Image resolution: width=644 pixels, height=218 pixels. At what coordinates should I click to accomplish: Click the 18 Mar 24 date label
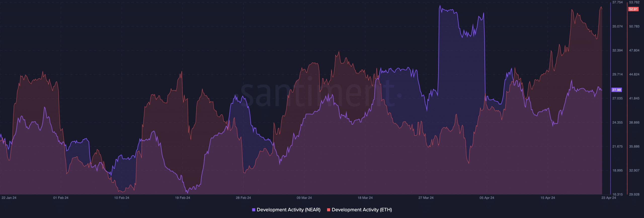[365, 198]
